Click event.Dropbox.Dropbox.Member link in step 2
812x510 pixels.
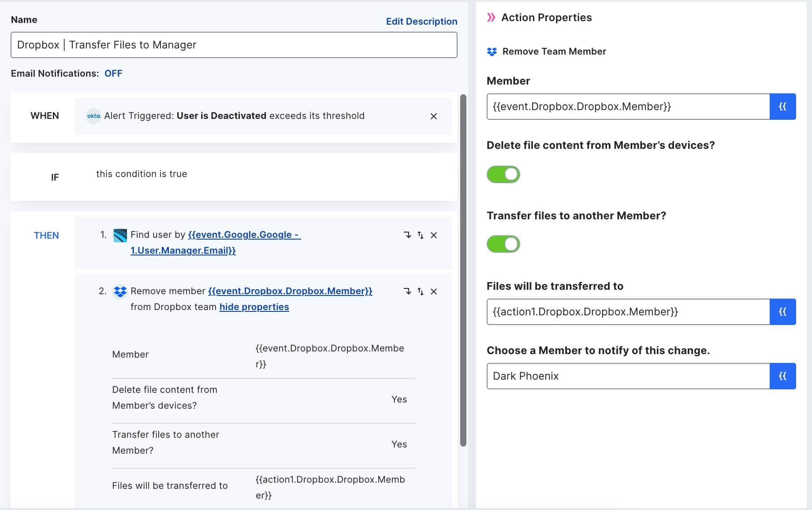tap(290, 291)
